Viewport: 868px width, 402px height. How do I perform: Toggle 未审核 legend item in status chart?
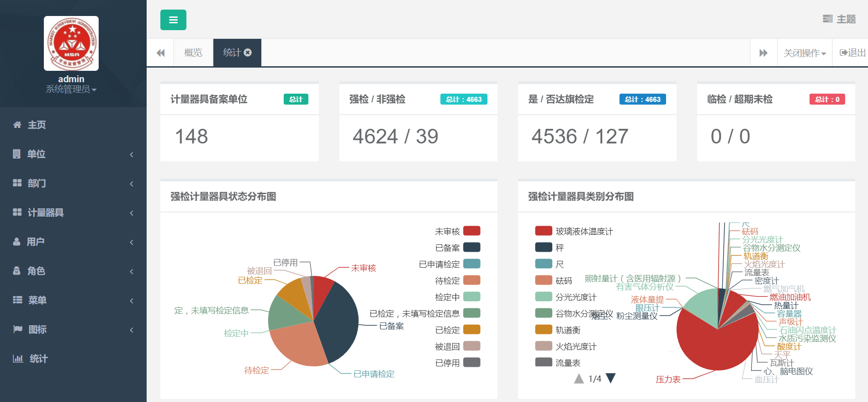click(x=457, y=231)
